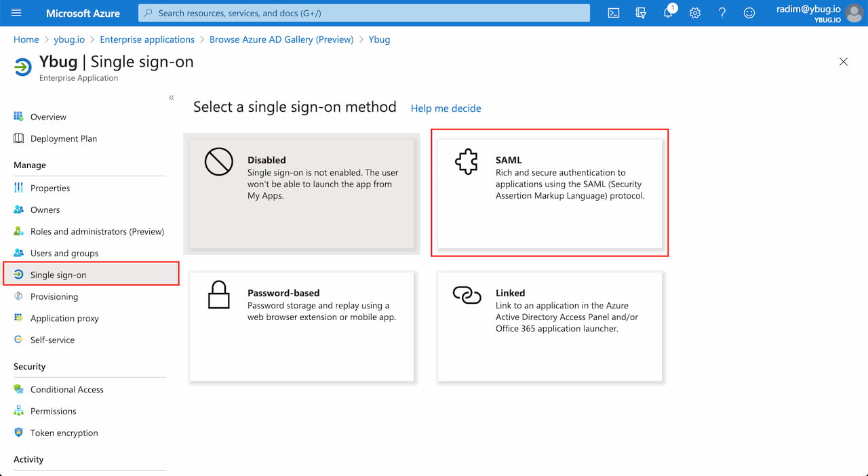Click the Disabled prohibited-circle icon
The height and width of the screenshot is (476, 868).
point(218,162)
